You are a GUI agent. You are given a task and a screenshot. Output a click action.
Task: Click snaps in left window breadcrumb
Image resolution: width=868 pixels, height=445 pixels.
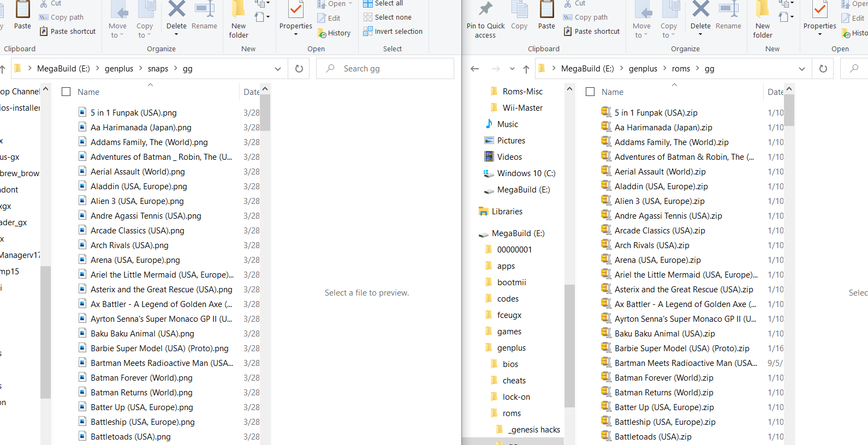point(158,69)
